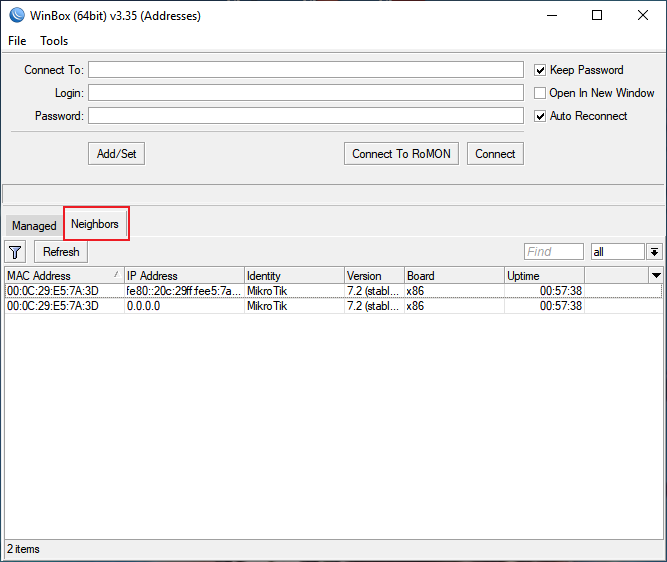Sort by Version column header

[x=374, y=276]
